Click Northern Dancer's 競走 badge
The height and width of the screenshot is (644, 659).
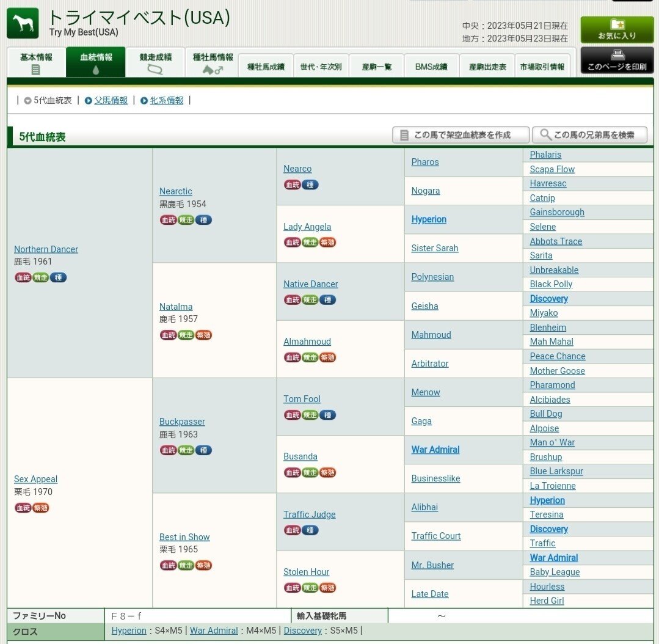pyautogui.click(x=41, y=277)
